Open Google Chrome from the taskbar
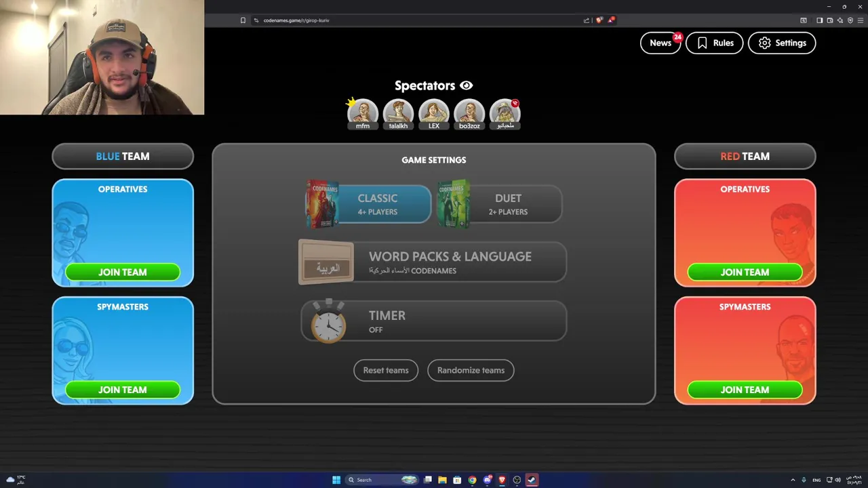Image resolution: width=868 pixels, height=488 pixels. click(472, 480)
